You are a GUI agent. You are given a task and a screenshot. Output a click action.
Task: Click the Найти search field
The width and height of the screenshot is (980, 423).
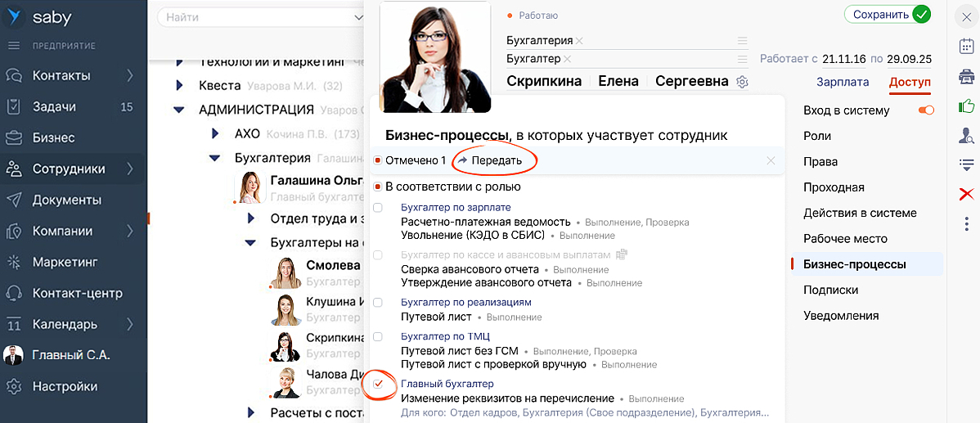(254, 17)
